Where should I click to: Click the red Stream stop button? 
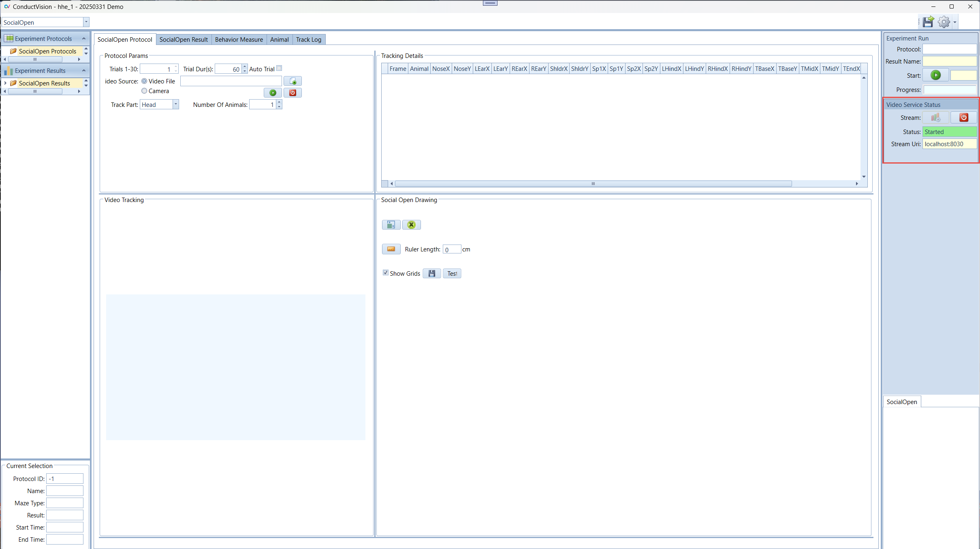click(x=963, y=117)
